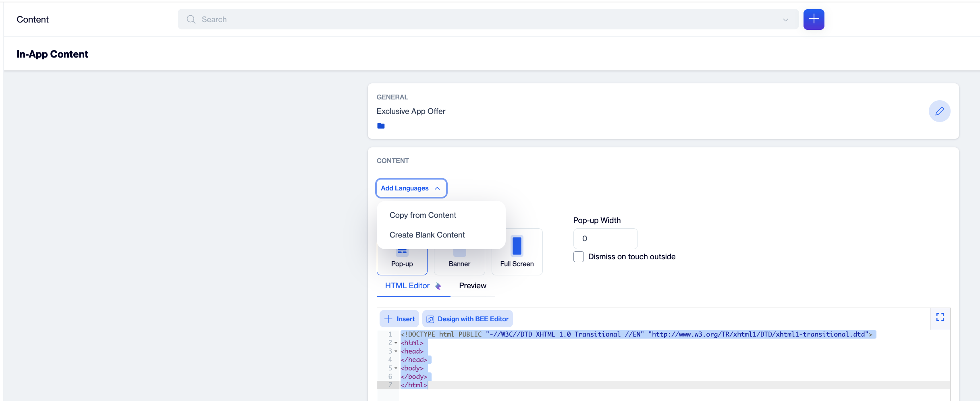Click the icon beside HTML Editor

tap(438, 286)
